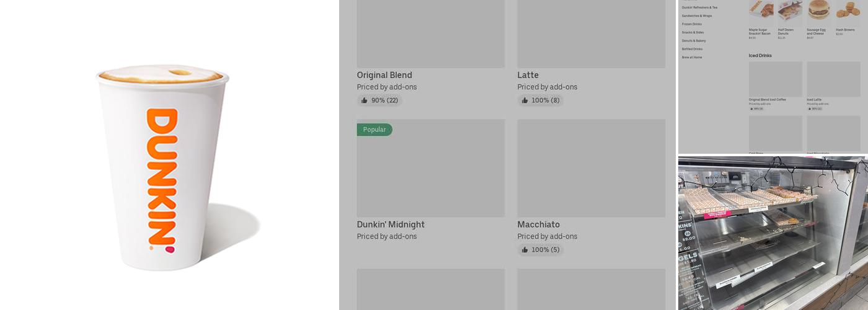Click the green Popular badge
The image size is (868, 310).
374,130
